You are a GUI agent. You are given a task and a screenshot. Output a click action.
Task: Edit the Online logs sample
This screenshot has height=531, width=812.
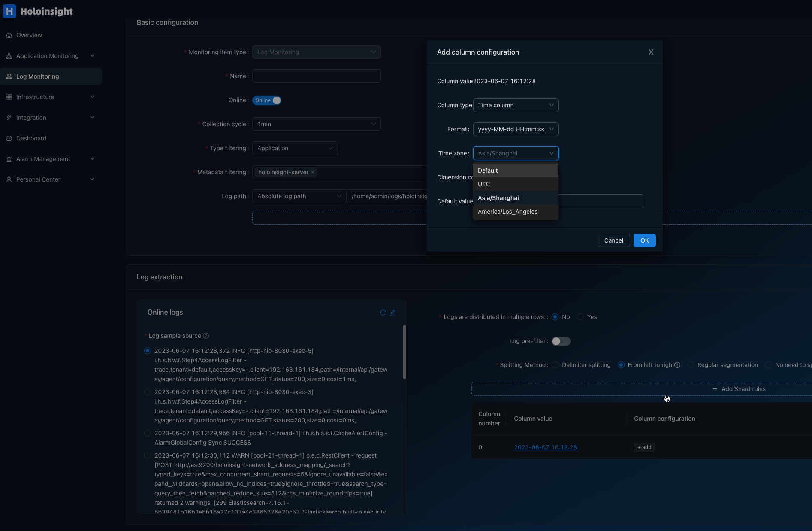(x=392, y=313)
